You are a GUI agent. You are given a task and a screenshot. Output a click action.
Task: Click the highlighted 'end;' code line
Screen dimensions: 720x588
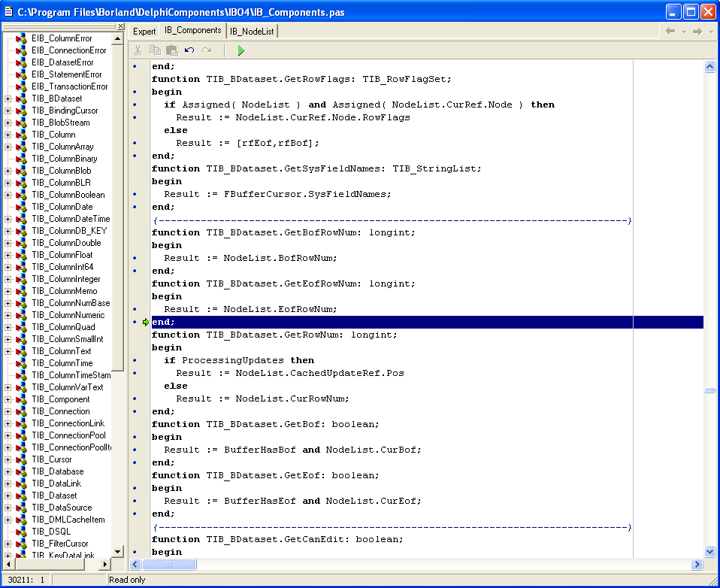tap(428, 322)
